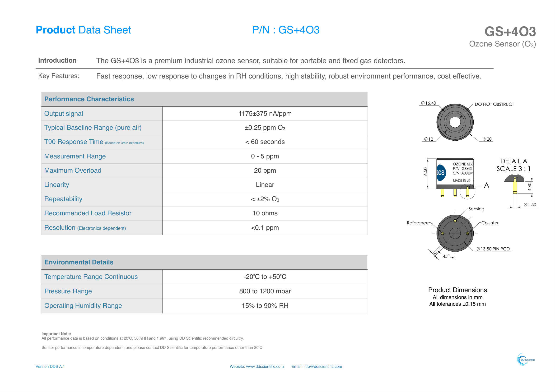
Task: Click the 'DETAIL A' drawing caption
Action: (x=514, y=161)
